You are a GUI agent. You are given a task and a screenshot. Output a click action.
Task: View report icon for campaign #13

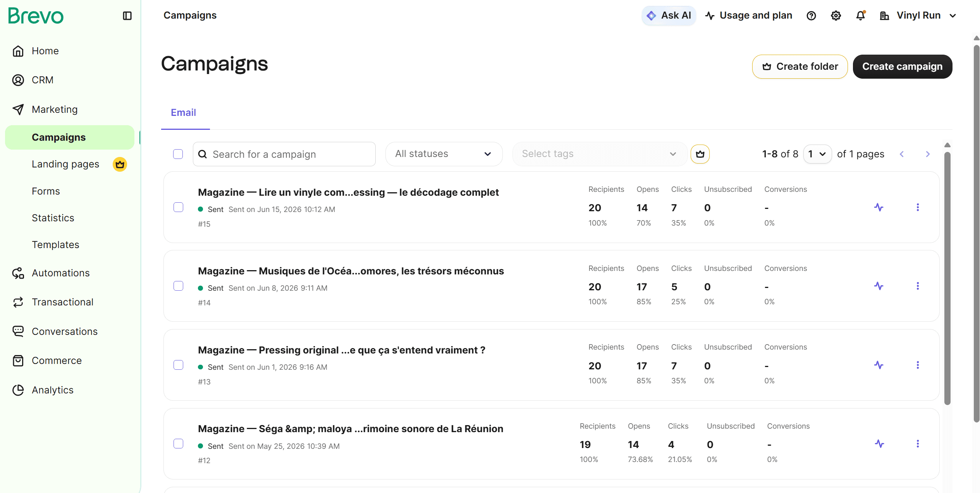coord(879,365)
